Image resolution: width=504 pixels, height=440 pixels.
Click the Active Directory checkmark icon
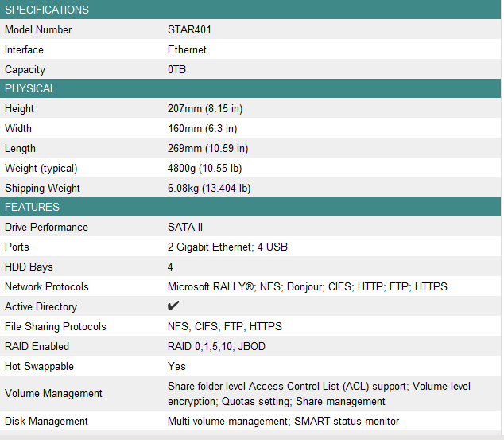[173, 306]
